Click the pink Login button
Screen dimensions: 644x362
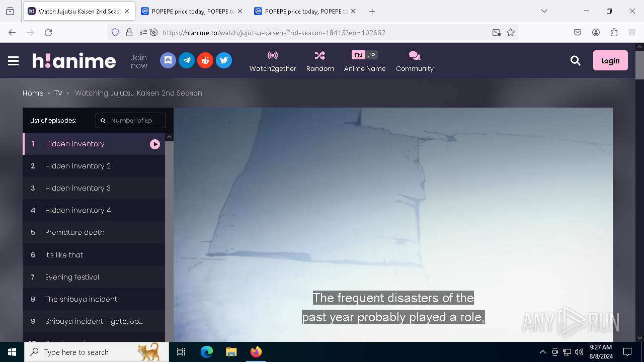[610, 61]
